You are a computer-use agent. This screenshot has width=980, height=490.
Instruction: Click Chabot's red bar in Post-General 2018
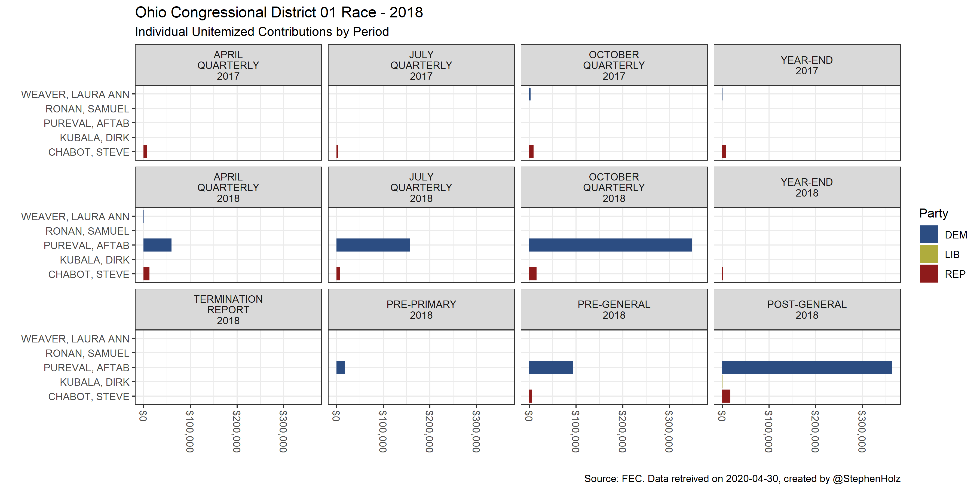coord(726,396)
